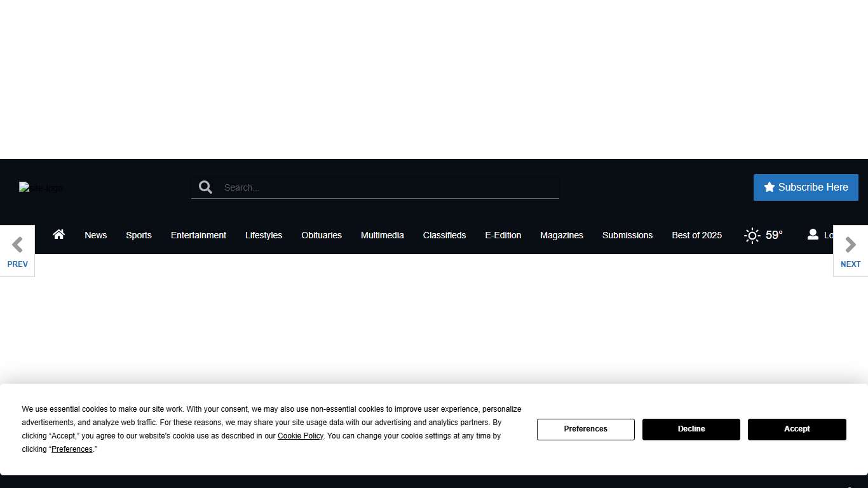Open the E-Edition page
This screenshot has height=488, width=868.
coord(503,235)
